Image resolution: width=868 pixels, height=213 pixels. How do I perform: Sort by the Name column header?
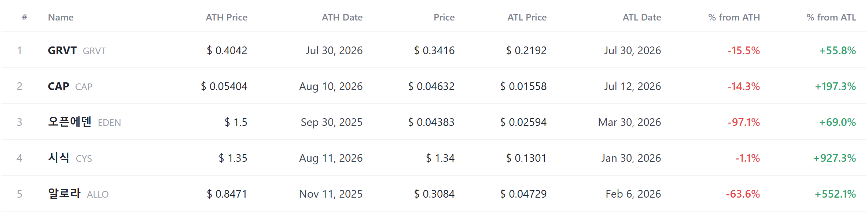tap(61, 17)
